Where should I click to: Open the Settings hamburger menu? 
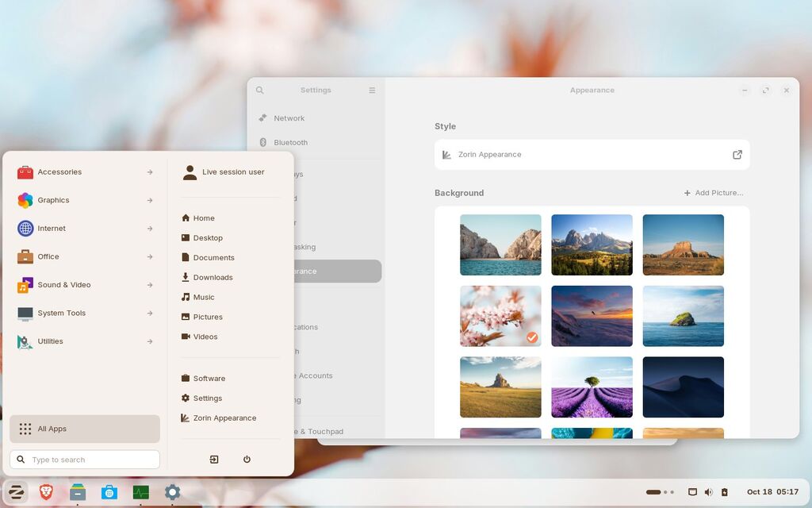pos(372,90)
